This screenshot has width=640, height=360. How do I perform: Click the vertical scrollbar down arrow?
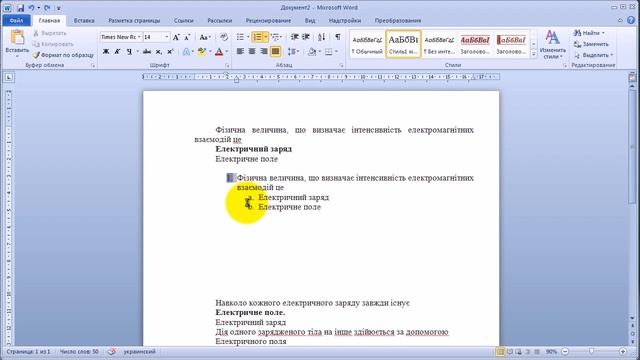[x=632, y=318]
